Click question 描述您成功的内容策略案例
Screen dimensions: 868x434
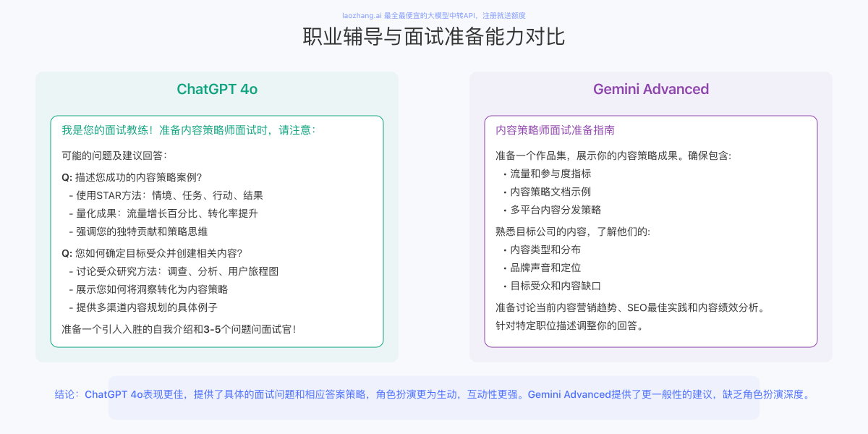click(x=132, y=177)
